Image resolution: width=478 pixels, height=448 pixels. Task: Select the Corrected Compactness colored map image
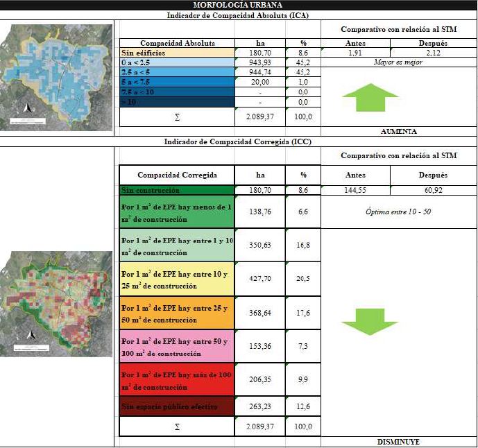pyautogui.click(x=58, y=304)
